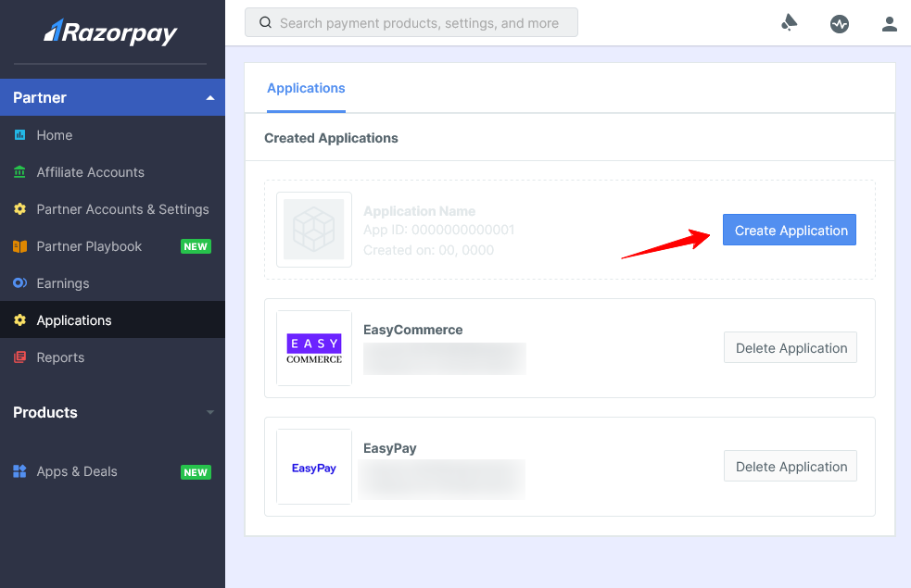Click the Home chart icon
This screenshot has height=588, width=911.
click(x=19, y=134)
